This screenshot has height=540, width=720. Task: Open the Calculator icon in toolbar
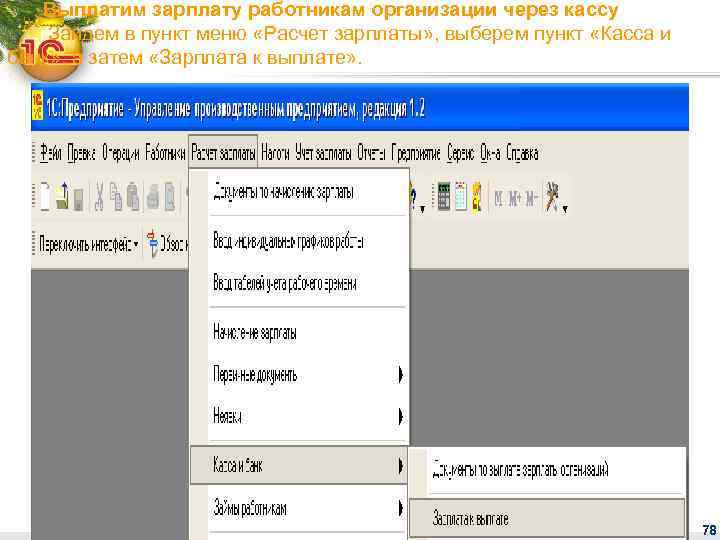tap(444, 197)
